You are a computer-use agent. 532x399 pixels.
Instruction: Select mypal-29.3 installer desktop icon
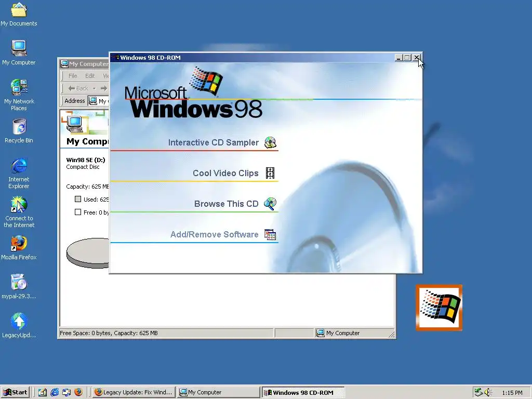19,287
